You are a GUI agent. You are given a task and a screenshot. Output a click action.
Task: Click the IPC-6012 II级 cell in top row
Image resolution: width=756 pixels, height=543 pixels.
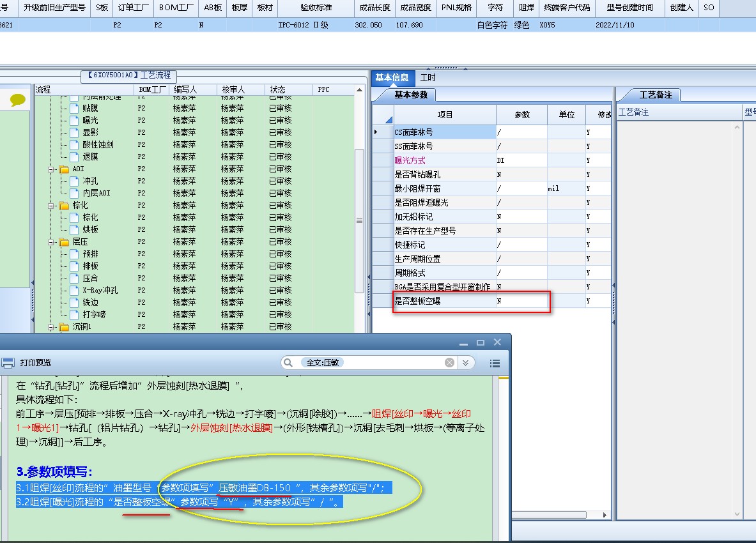coord(316,25)
